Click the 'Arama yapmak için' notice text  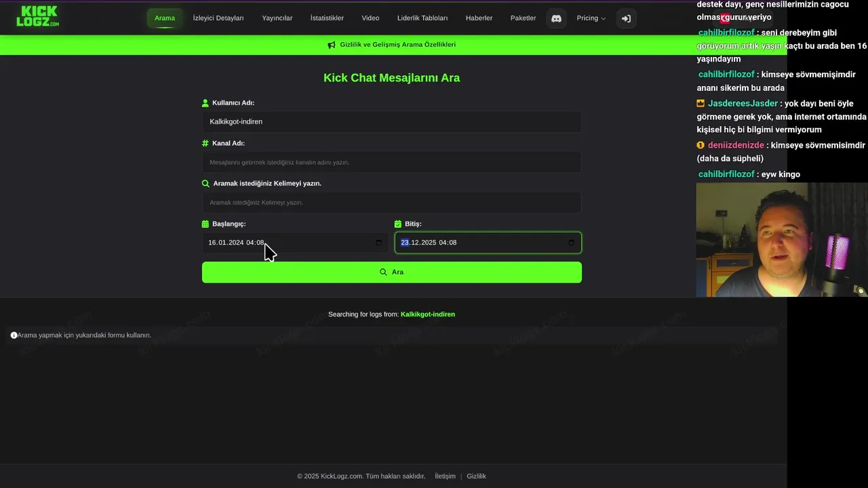click(x=84, y=335)
